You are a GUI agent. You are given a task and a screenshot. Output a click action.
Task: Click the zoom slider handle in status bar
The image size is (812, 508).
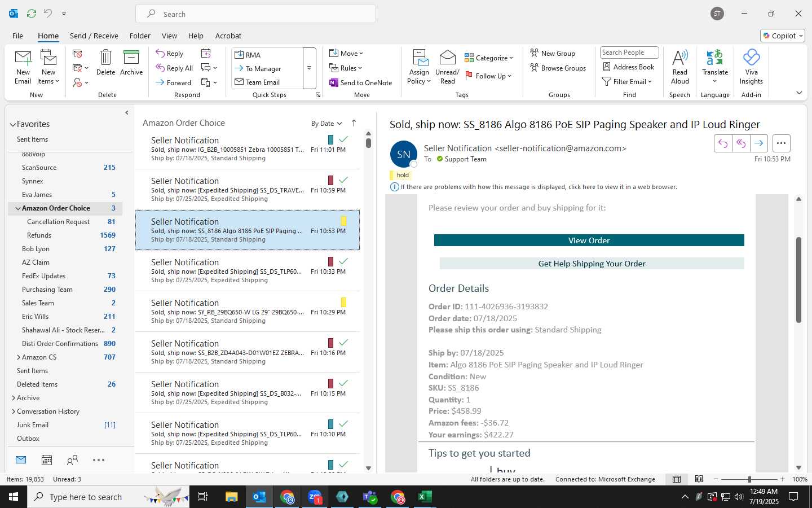749,479
